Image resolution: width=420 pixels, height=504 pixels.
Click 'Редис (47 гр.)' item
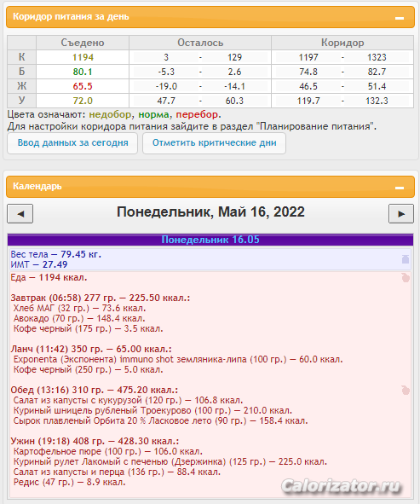[70, 483]
